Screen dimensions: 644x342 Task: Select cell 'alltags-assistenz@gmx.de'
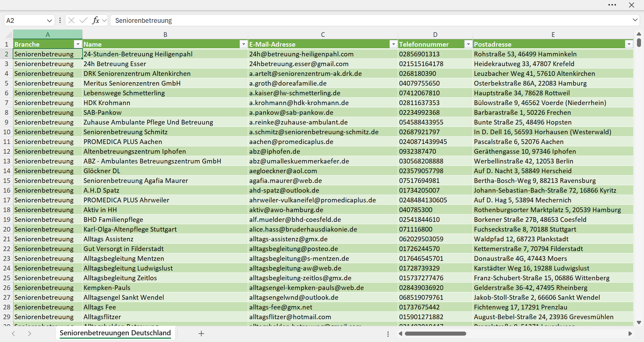pyautogui.click(x=323, y=239)
